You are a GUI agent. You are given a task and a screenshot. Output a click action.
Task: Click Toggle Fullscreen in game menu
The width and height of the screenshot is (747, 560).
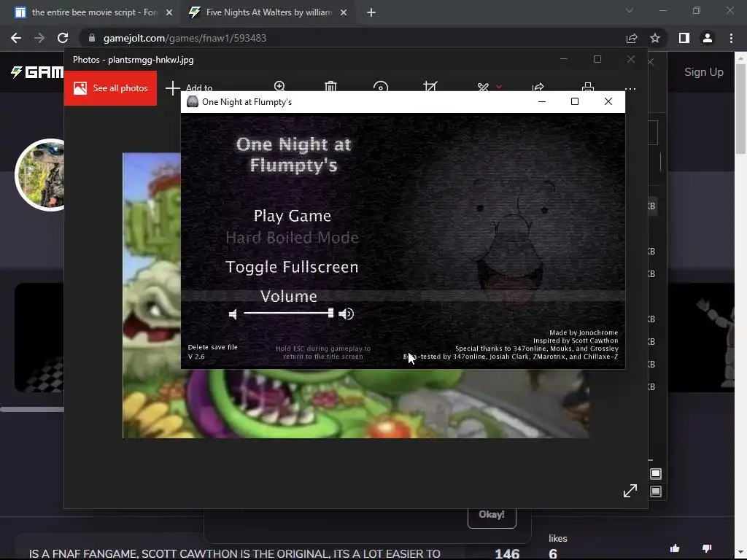coord(292,267)
